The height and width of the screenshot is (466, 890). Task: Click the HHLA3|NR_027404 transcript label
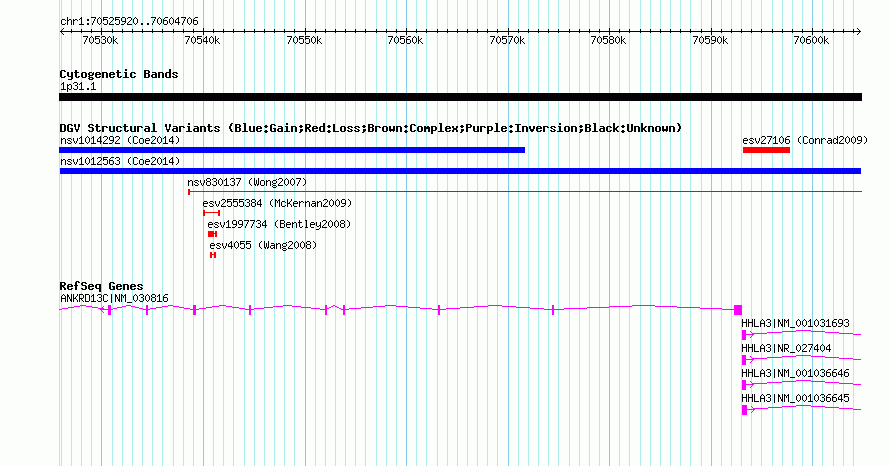click(x=786, y=348)
